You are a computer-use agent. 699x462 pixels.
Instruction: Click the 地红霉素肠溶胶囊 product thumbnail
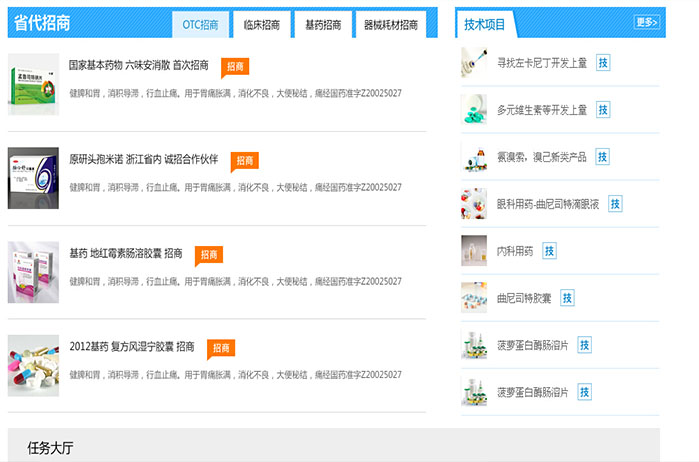33,272
